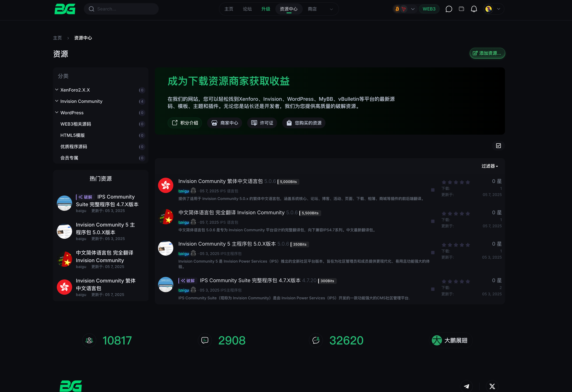
Task: Open popular resource Invision Community 5 主程序包 5.0.X版本
Action: pos(105,229)
